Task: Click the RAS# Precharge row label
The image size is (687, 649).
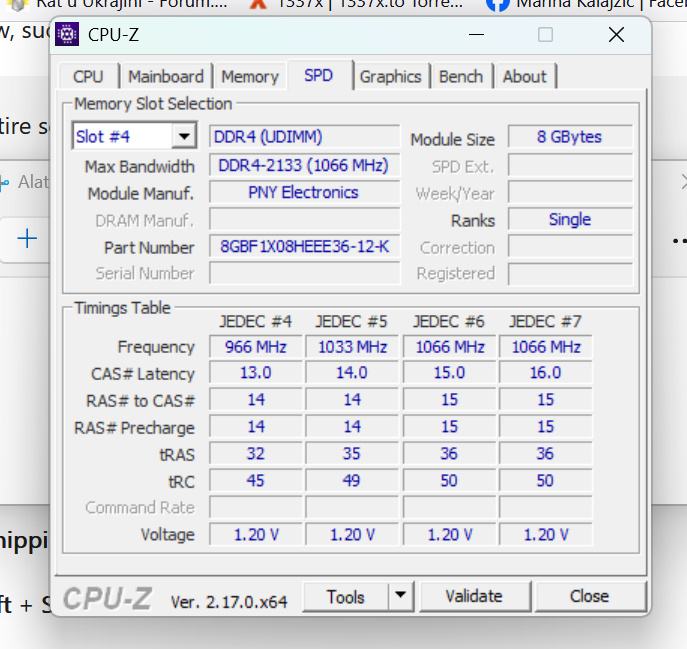Action: (135, 428)
